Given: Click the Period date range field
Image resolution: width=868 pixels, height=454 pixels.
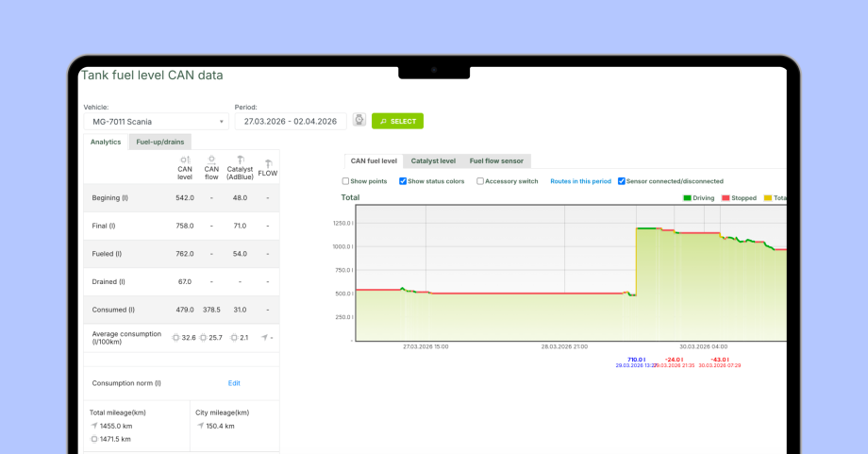Looking at the screenshot, I should (x=291, y=122).
